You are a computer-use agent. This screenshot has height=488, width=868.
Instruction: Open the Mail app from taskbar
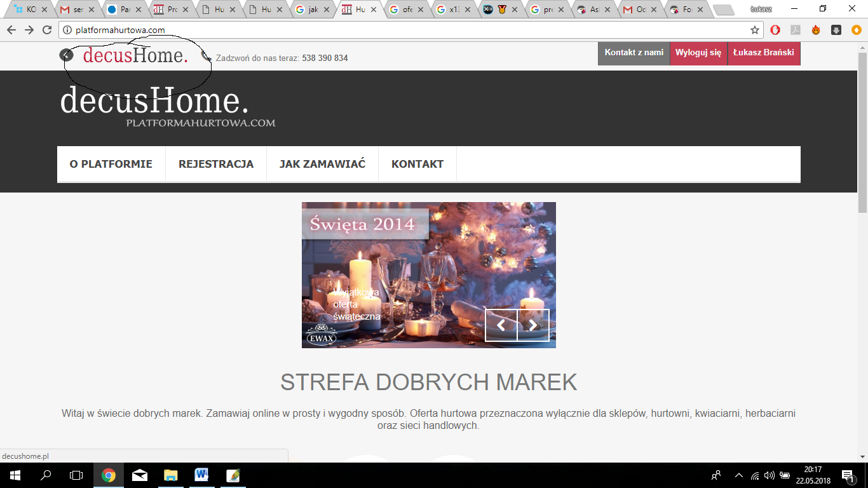click(x=140, y=475)
